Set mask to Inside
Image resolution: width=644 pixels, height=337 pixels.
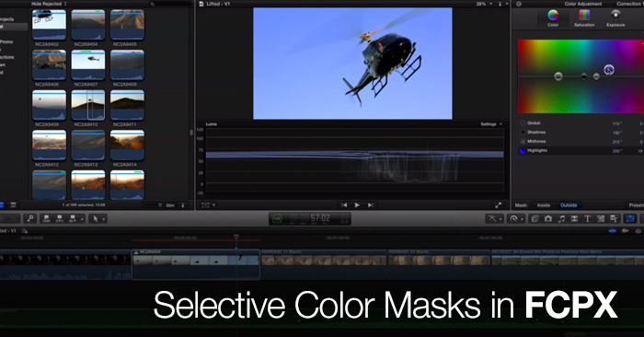pyautogui.click(x=544, y=205)
